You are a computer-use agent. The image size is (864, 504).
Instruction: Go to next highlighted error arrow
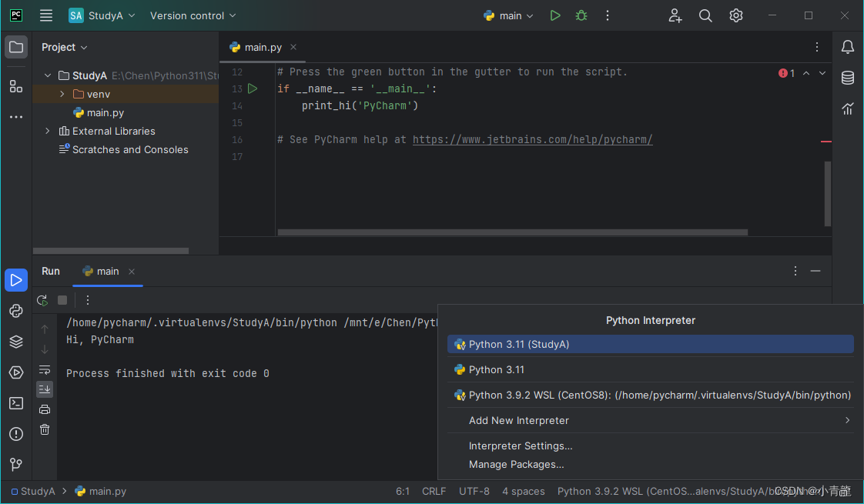pyautogui.click(x=822, y=73)
